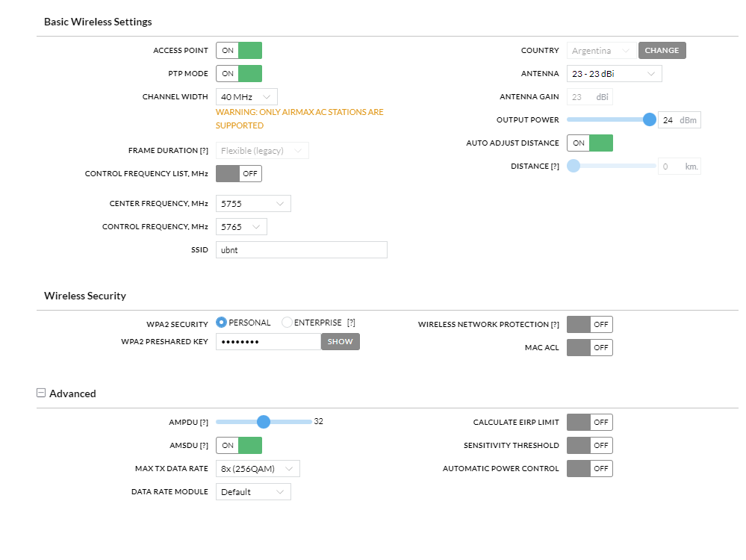The height and width of the screenshot is (560, 746).
Task: Click the AMPDU [?] help icon
Action: 203,423
